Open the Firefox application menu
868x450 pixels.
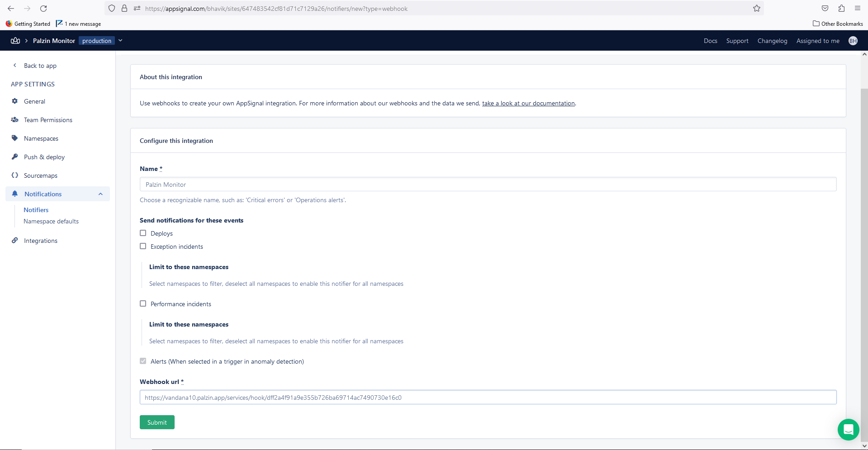(x=857, y=8)
